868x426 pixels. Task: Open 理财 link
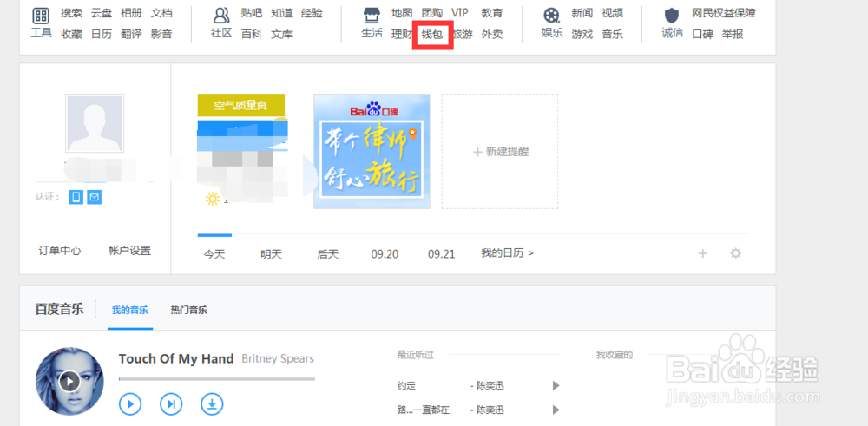(x=402, y=35)
